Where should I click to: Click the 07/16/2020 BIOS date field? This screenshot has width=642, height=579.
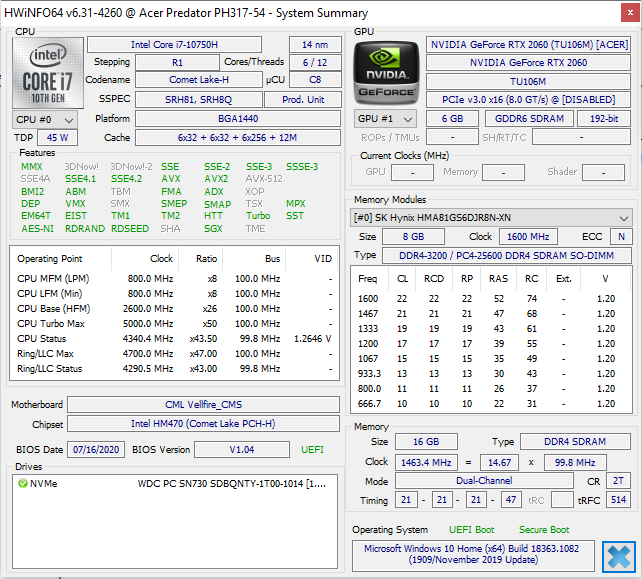[x=96, y=450]
